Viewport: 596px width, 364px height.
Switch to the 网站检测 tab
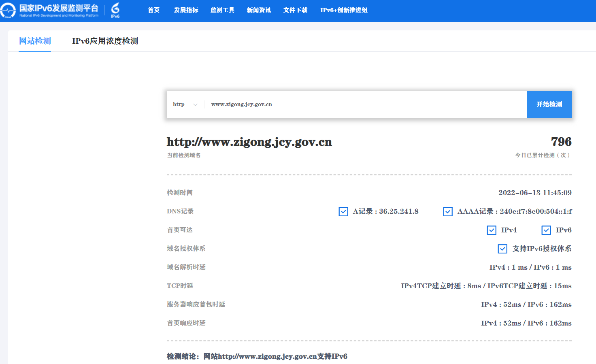point(35,41)
